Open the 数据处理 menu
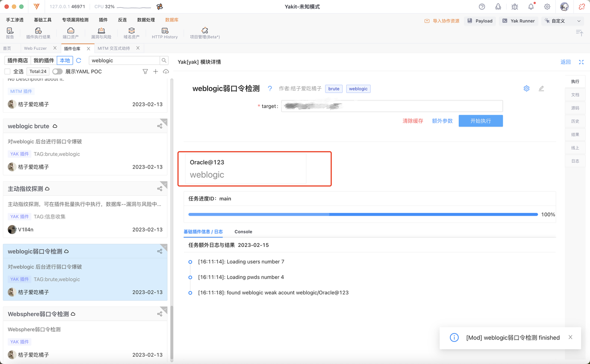The image size is (590, 364). point(146,20)
